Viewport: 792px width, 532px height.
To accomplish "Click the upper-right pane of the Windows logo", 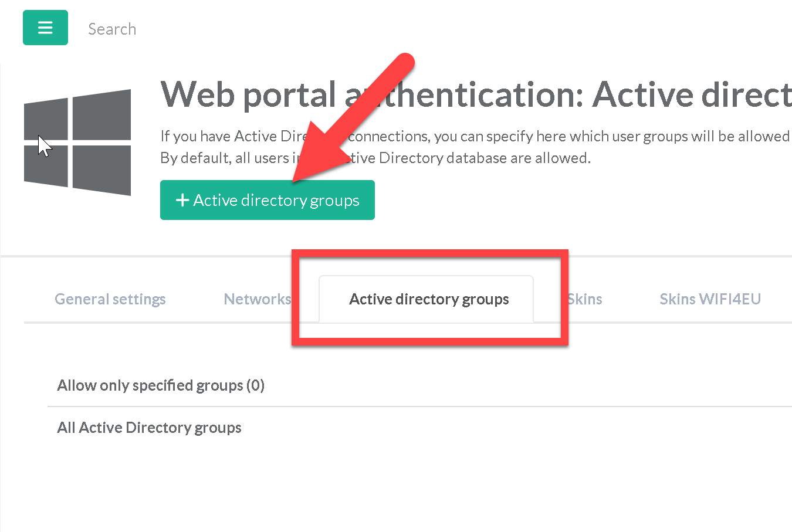I will (x=101, y=114).
